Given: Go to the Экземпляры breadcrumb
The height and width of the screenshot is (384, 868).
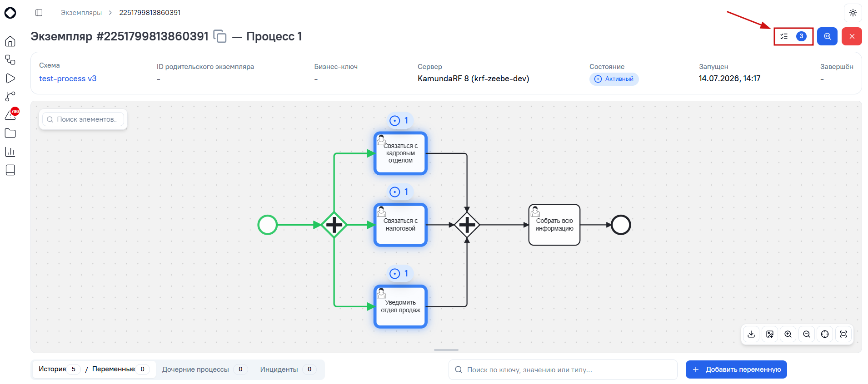Looking at the screenshot, I should [x=81, y=13].
